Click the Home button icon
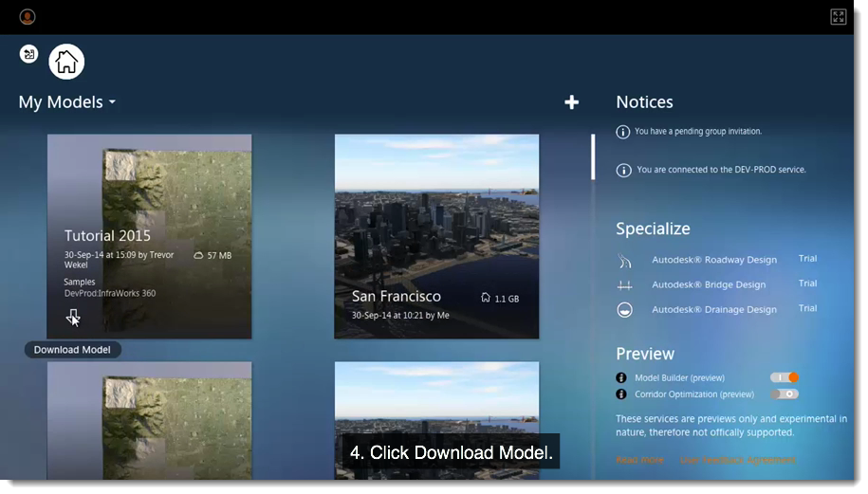The width and height of the screenshot is (868, 494). [66, 62]
